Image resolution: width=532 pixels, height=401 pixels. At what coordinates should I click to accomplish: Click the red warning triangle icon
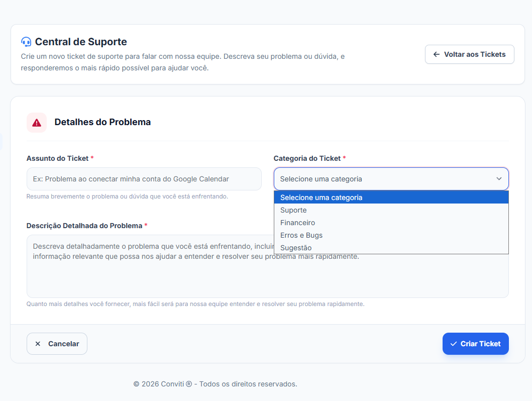[37, 123]
